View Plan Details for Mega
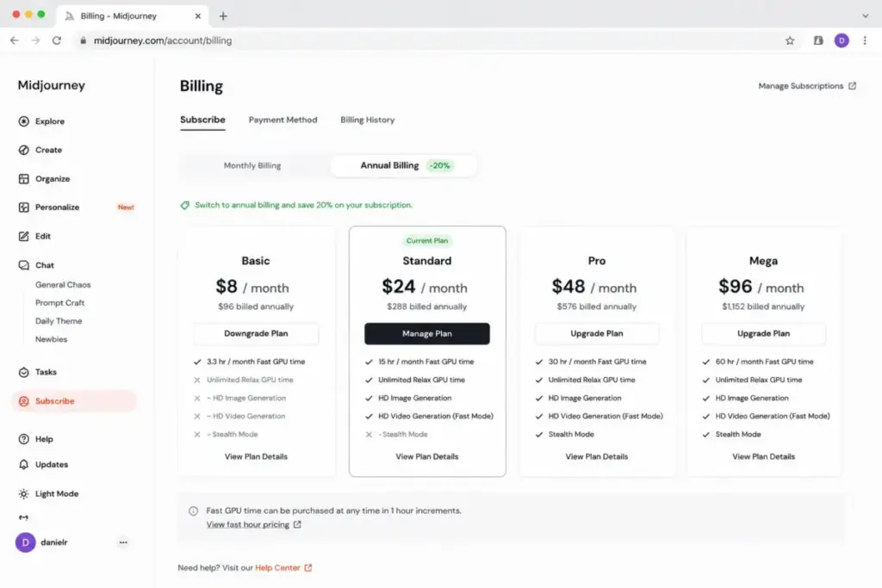This screenshot has height=588, width=882. point(763,457)
